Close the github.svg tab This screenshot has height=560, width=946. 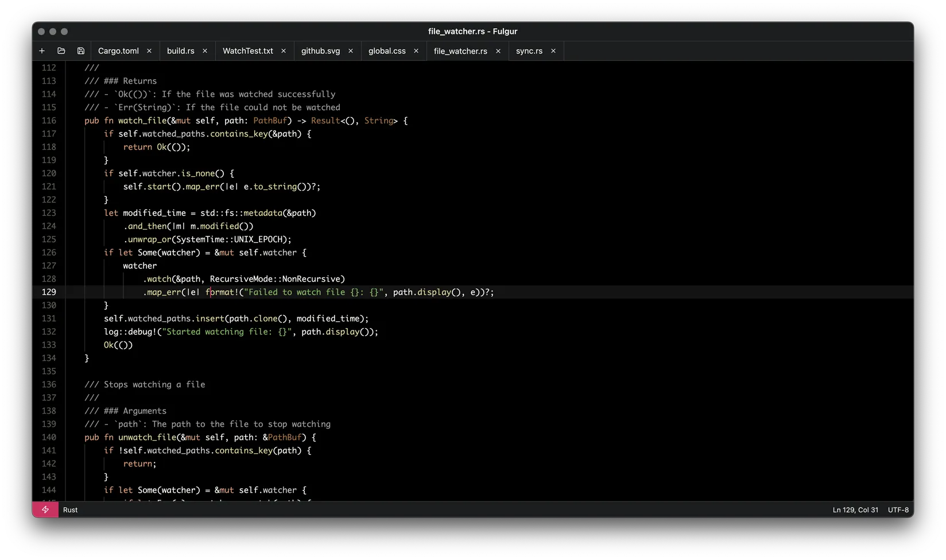tap(351, 51)
